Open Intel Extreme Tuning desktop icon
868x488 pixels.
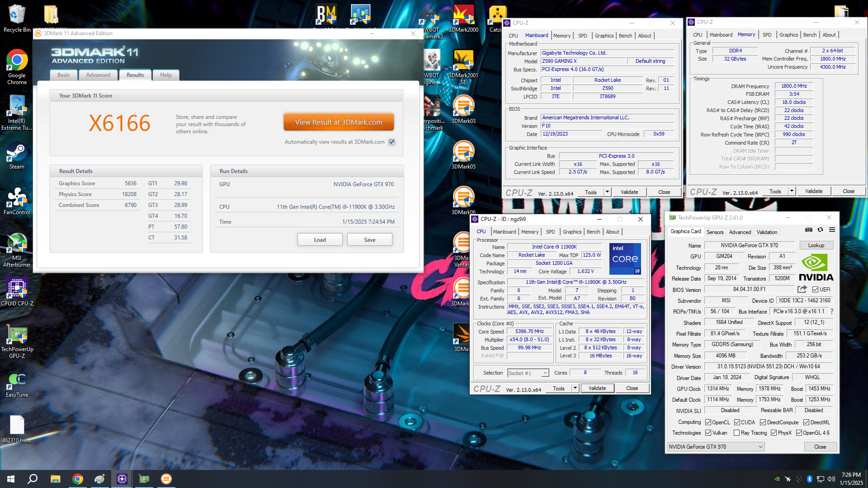17,113
